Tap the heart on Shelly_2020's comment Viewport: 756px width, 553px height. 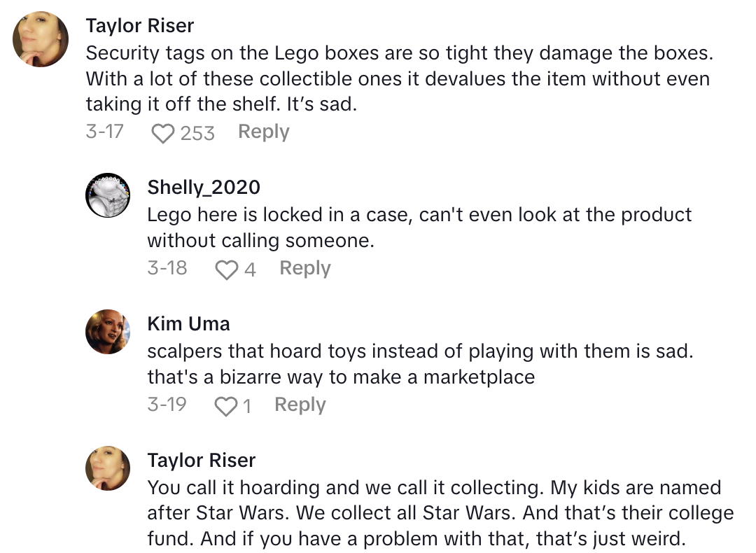(226, 269)
